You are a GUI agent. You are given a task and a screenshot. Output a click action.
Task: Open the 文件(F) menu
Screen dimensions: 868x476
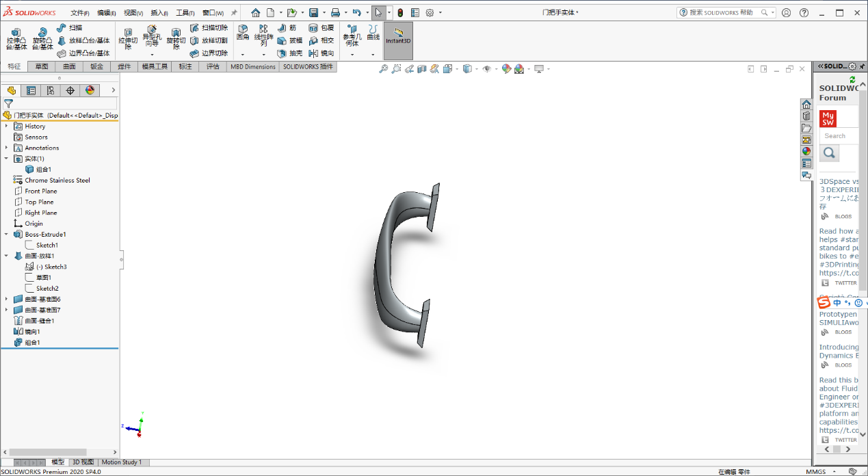80,12
